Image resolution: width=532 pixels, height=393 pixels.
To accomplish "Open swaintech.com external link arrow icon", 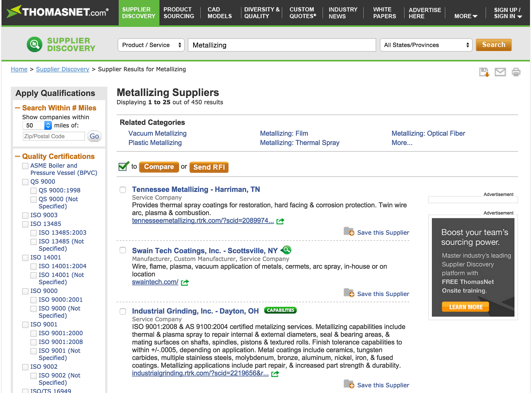I will click(185, 282).
